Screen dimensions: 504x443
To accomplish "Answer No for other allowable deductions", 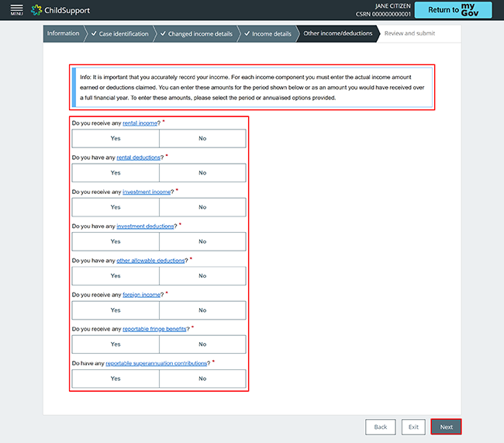I will point(202,275).
